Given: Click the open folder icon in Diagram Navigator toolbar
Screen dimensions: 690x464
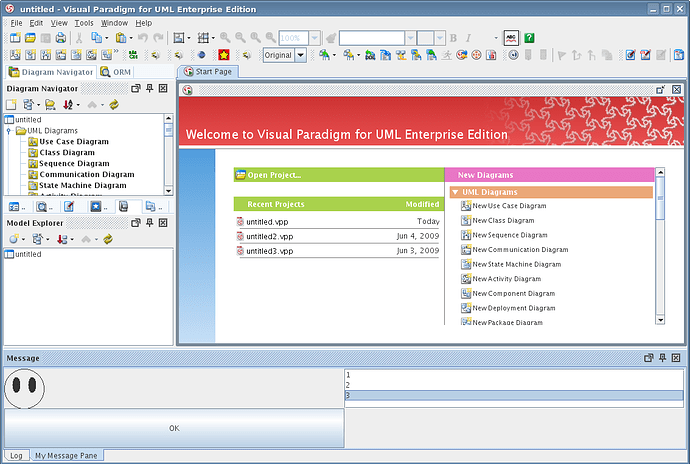Looking at the screenshot, I should [x=50, y=105].
